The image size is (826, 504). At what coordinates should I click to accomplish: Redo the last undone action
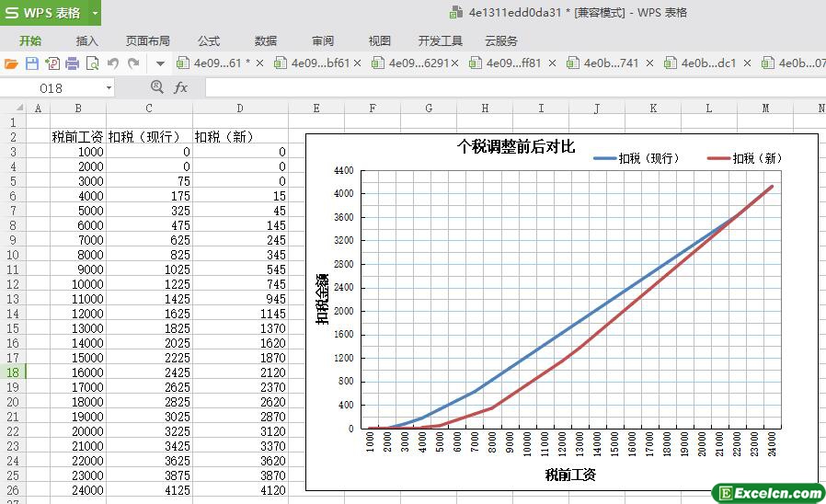point(133,63)
